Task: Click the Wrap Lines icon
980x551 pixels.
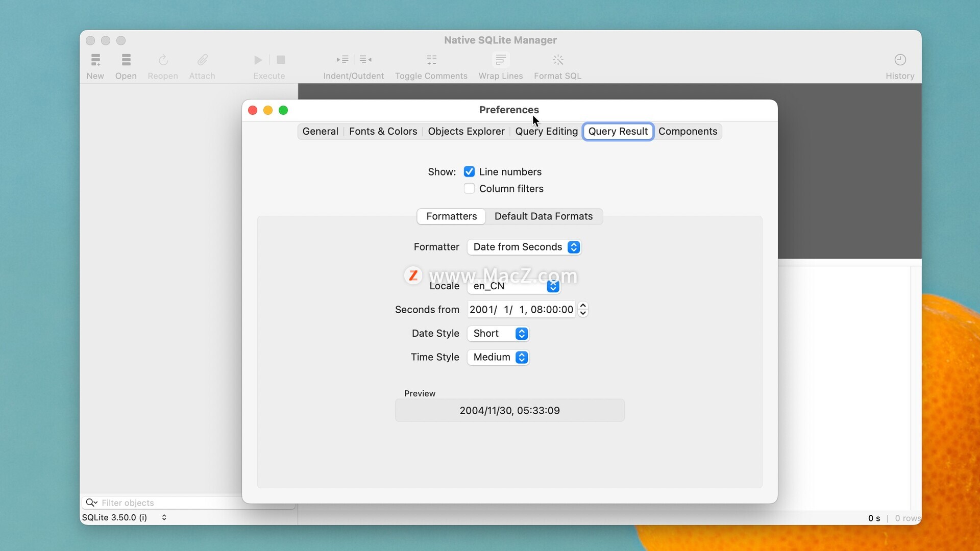Action: [501, 60]
